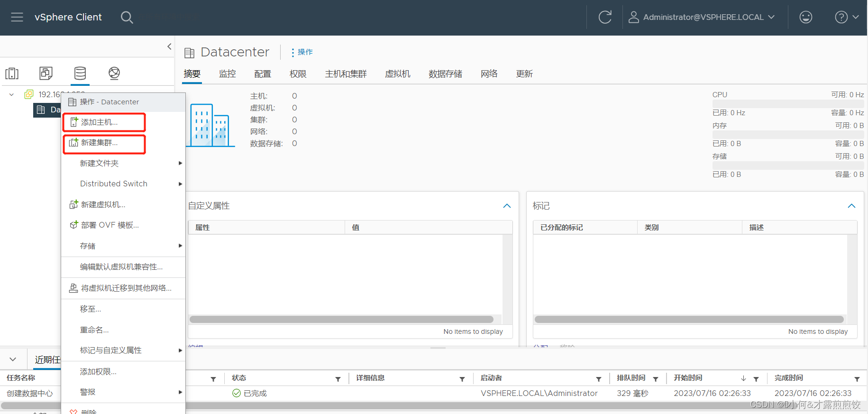868x414 pixels.
Task: Choose 将虚拟机迁移到其他网络... entry
Action: click(x=123, y=288)
